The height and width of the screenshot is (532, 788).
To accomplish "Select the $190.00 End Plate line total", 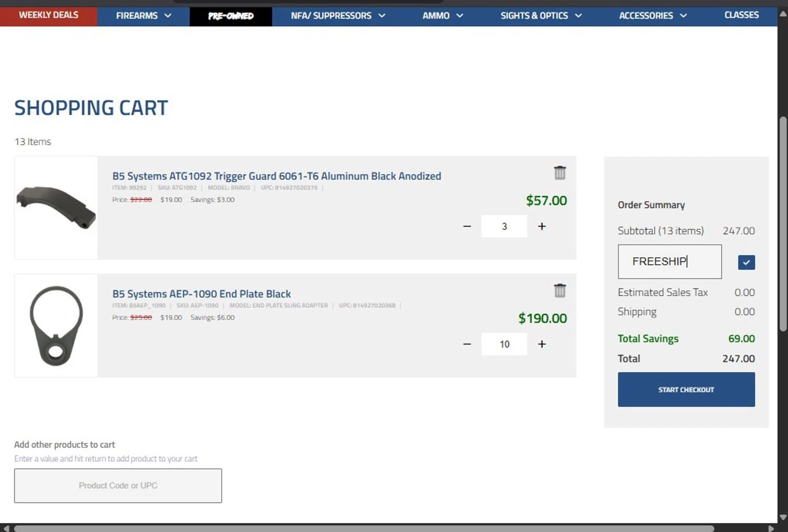I will [x=543, y=318].
